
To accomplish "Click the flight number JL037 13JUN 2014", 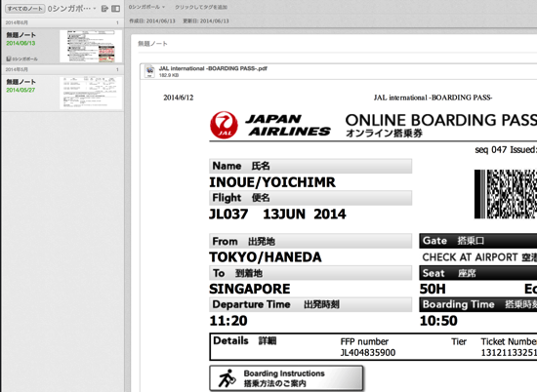I will (277, 215).
